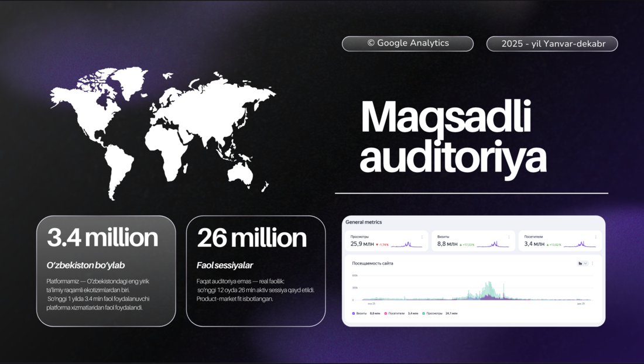This screenshot has width=644, height=364.
Task: Select the 26 million Faol sessiyalar card
Action: (255, 270)
